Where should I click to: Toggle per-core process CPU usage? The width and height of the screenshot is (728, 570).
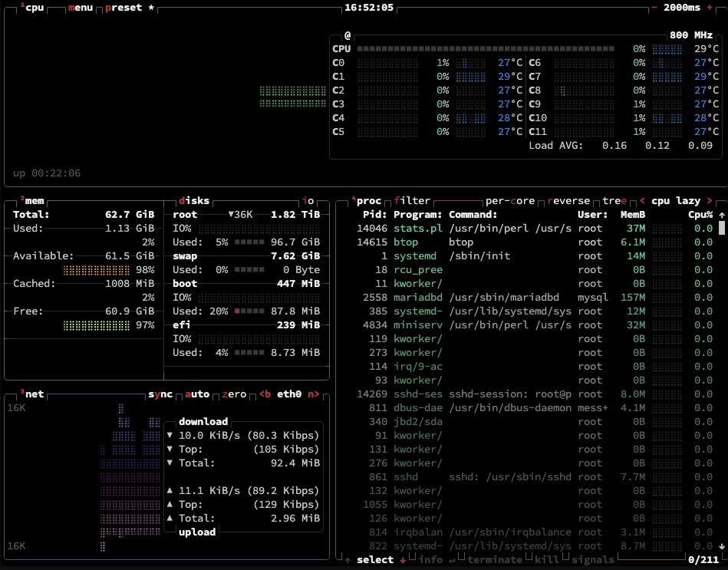[510, 201]
